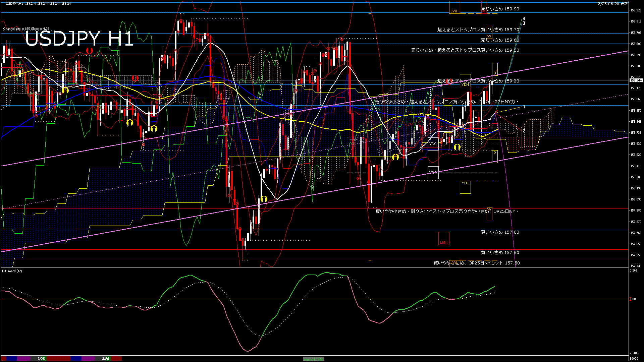Viewport: 644px width, 362px height.
Task: Select the red M marker at the top
Action: [x=484, y=10]
